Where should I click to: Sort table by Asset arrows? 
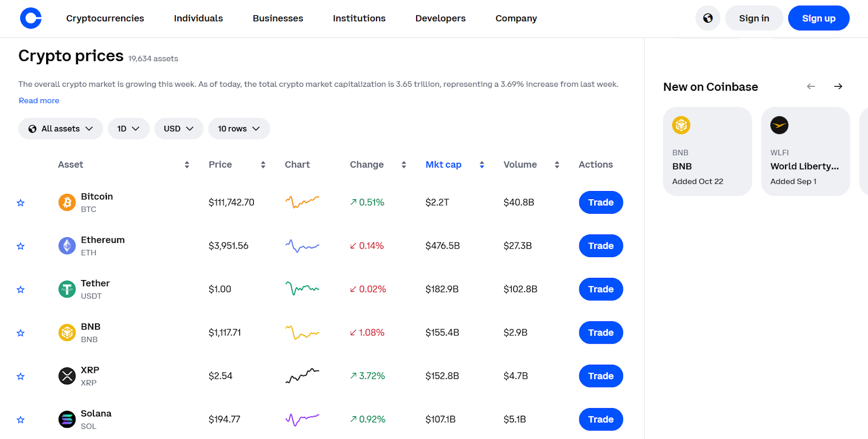tap(187, 164)
